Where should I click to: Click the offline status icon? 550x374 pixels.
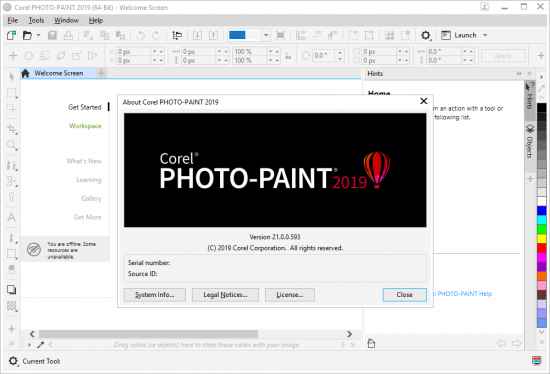click(34, 249)
